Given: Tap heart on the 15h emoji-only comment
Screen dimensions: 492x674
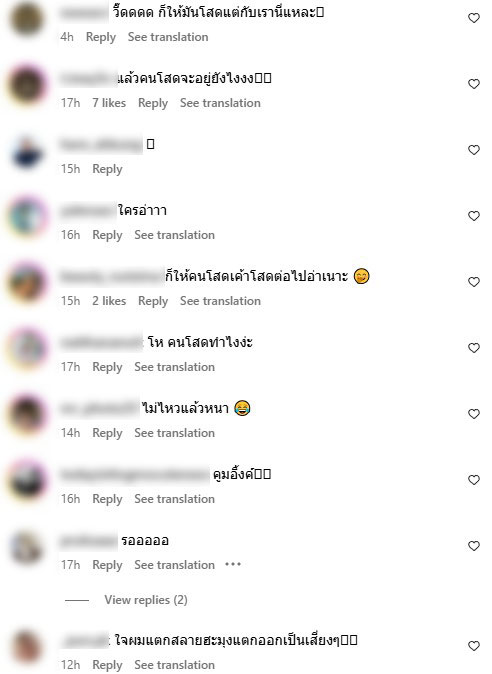Looking at the screenshot, I should [474, 150].
